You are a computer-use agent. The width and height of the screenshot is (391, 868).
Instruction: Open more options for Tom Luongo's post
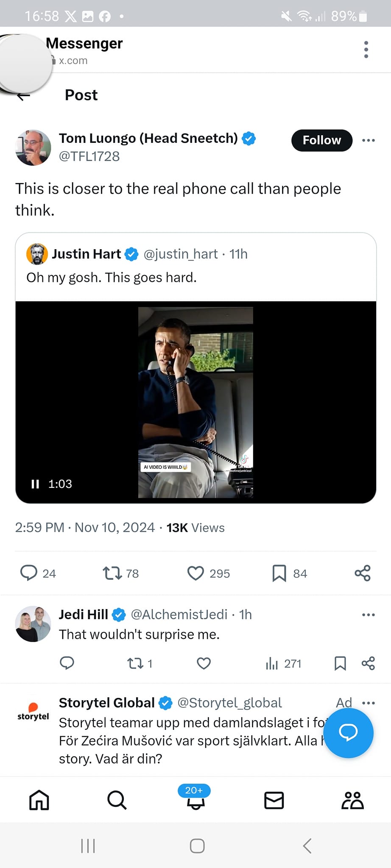(x=368, y=140)
